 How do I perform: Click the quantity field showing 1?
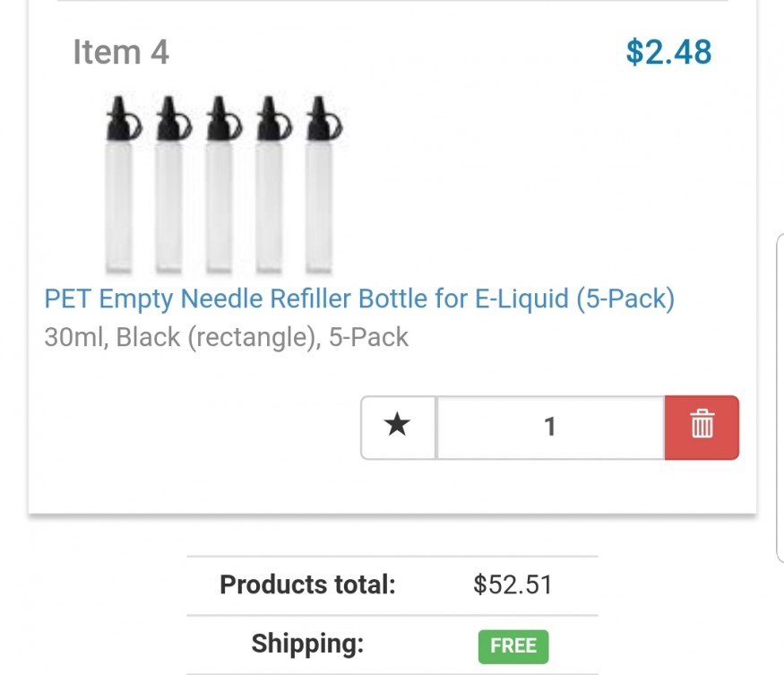pyautogui.click(x=550, y=427)
